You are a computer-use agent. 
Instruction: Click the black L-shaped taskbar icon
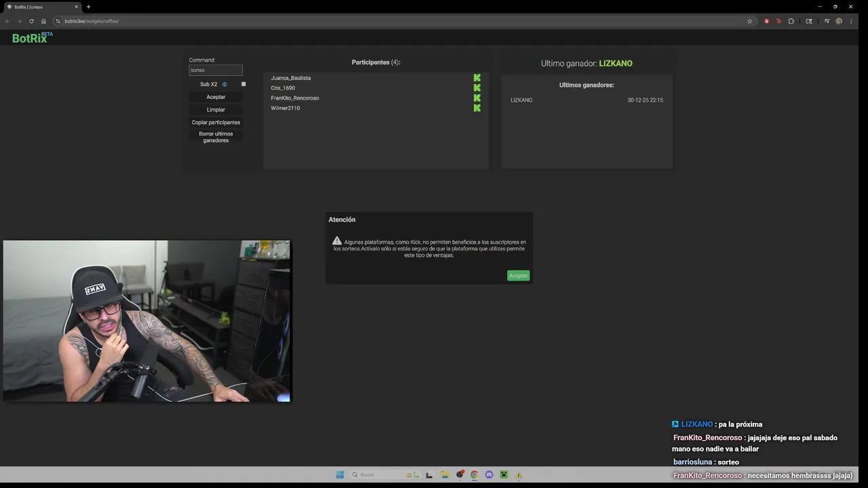(x=429, y=474)
